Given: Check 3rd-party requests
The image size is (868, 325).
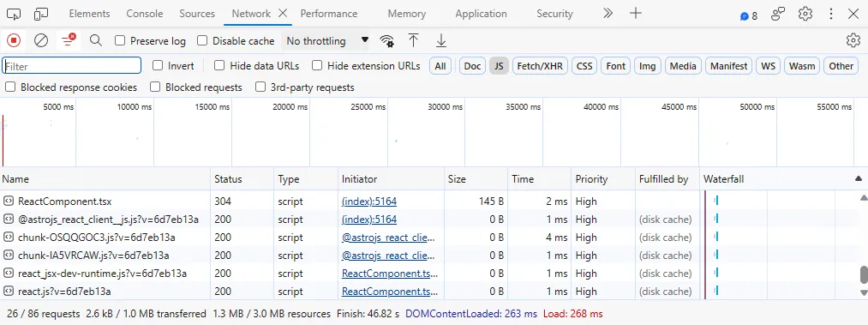Looking at the screenshot, I should 260,87.
